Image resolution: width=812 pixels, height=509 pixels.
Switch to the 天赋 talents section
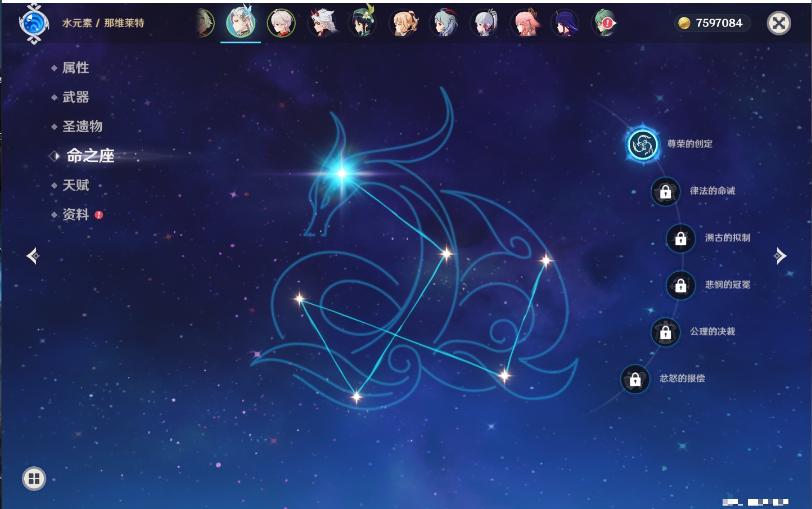point(75,185)
